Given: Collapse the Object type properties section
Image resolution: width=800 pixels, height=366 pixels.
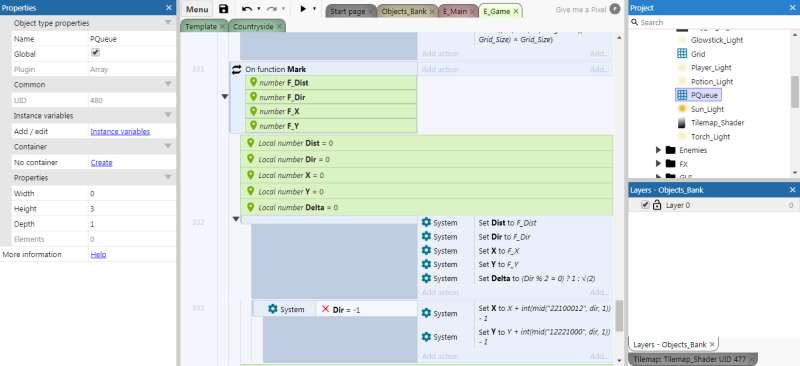Looking at the screenshot, I should click(168, 23).
